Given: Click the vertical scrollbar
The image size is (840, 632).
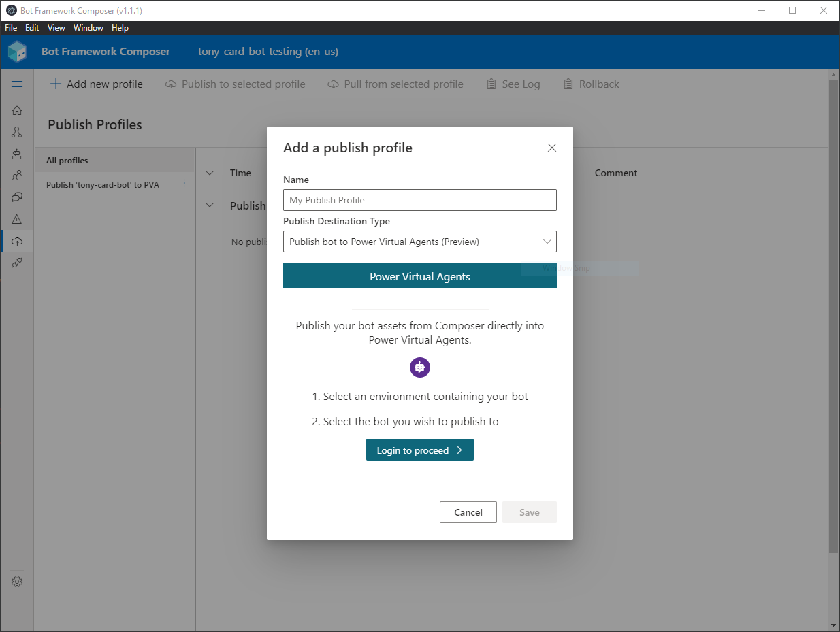Looking at the screenshot, I should click(x=834, y=316).
